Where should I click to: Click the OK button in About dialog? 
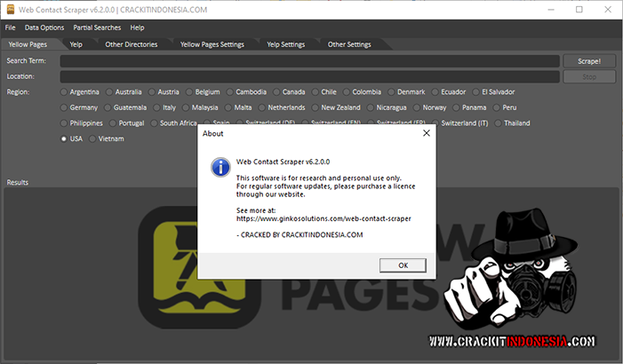click(403, 265)
